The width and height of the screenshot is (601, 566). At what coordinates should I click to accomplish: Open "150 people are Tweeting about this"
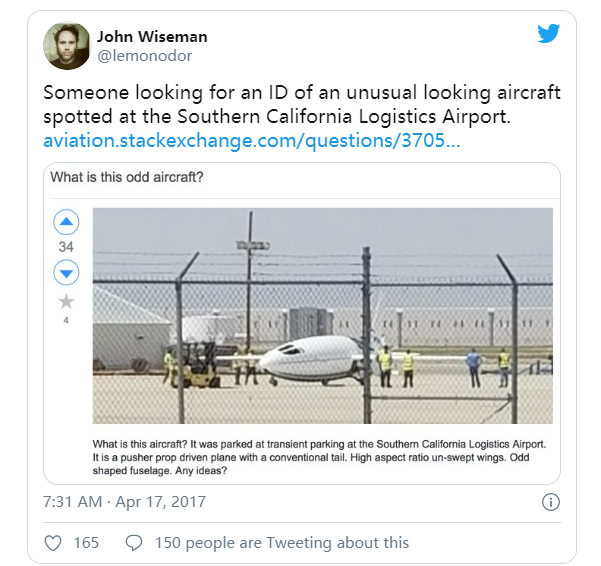pyautogui.click(x=281, y=542)
